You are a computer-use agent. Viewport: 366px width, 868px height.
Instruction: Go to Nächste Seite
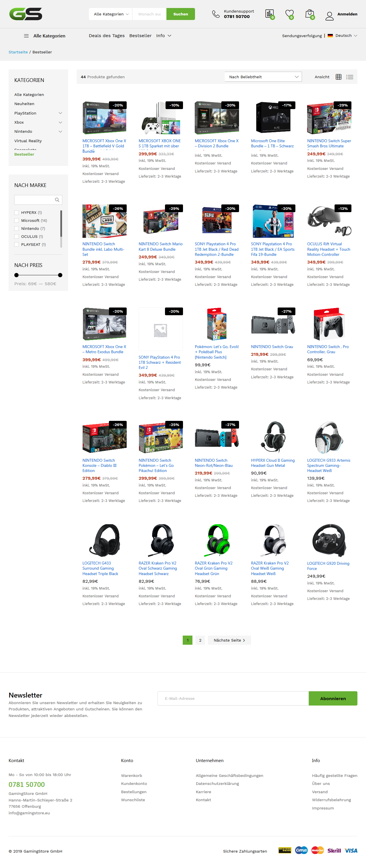[229, 640]
